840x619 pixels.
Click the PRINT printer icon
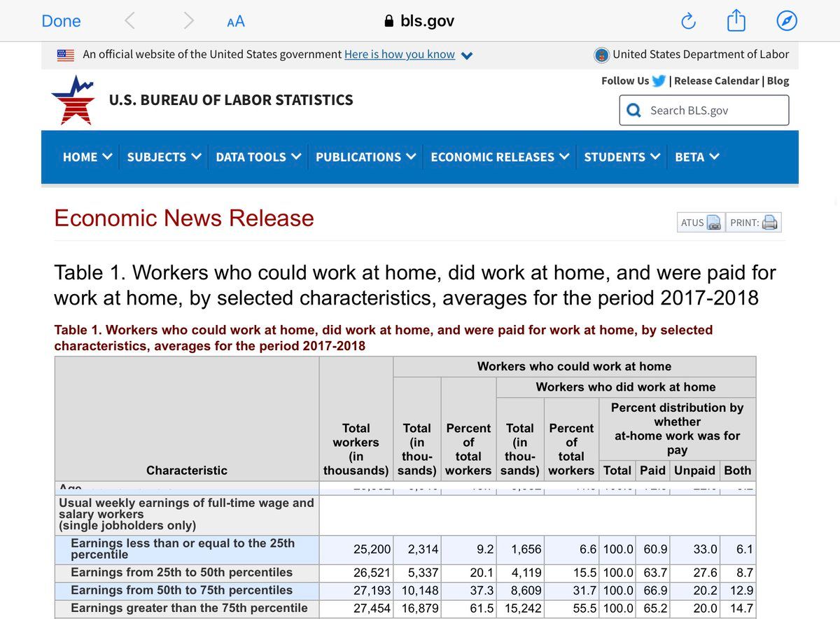point(769,223)
